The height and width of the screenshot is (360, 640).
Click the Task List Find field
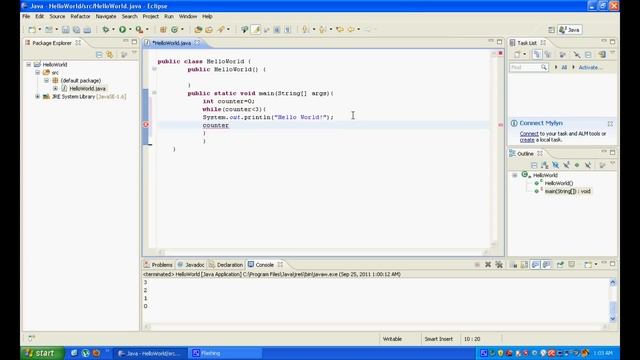[528, 67]
